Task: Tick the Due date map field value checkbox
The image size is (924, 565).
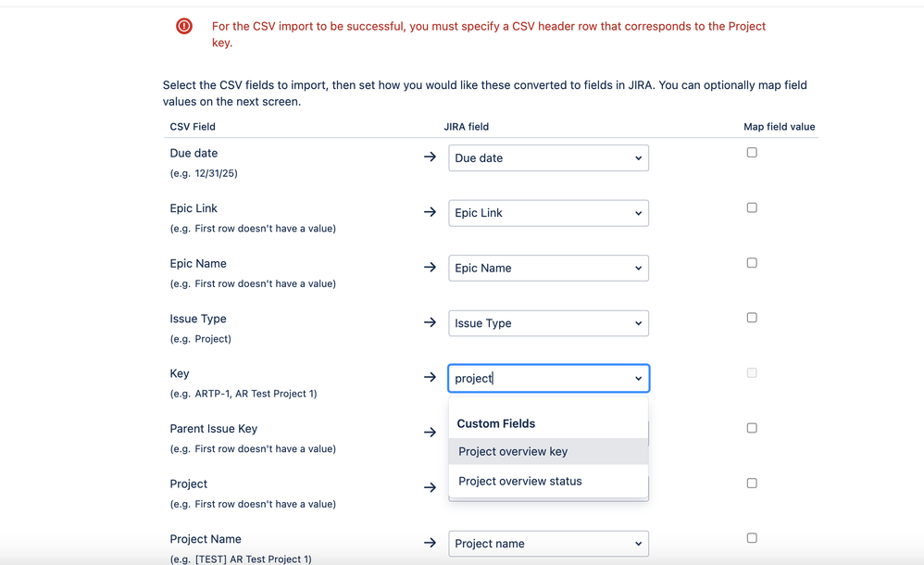Action: coord(752,152)
